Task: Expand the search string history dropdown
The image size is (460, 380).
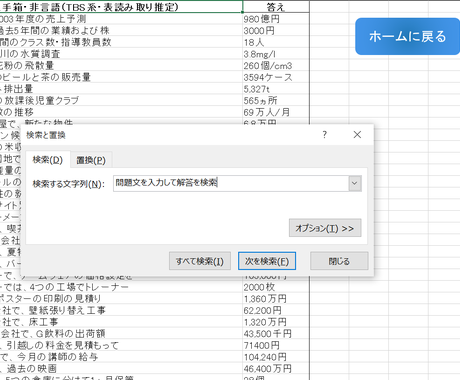Action: coord(355,183)
